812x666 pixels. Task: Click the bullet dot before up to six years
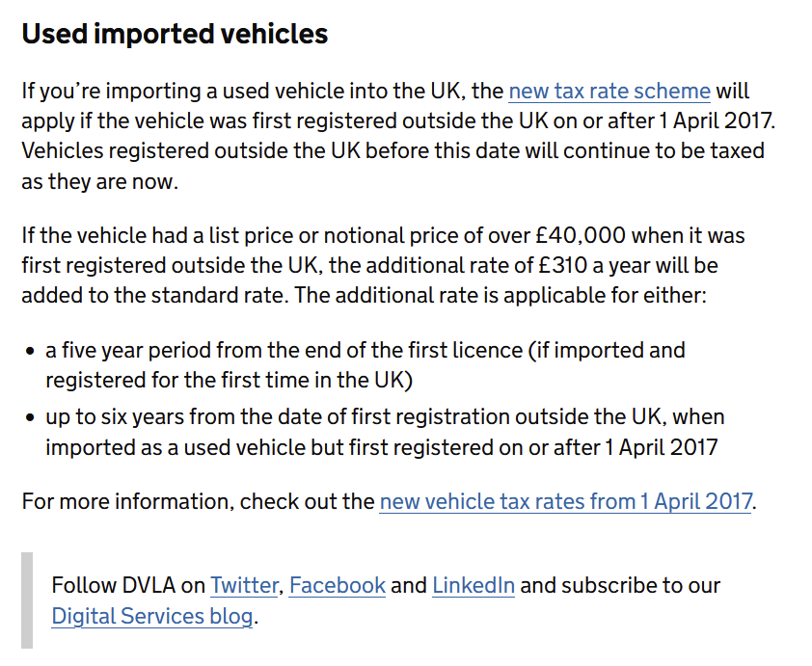pos(31,418)
